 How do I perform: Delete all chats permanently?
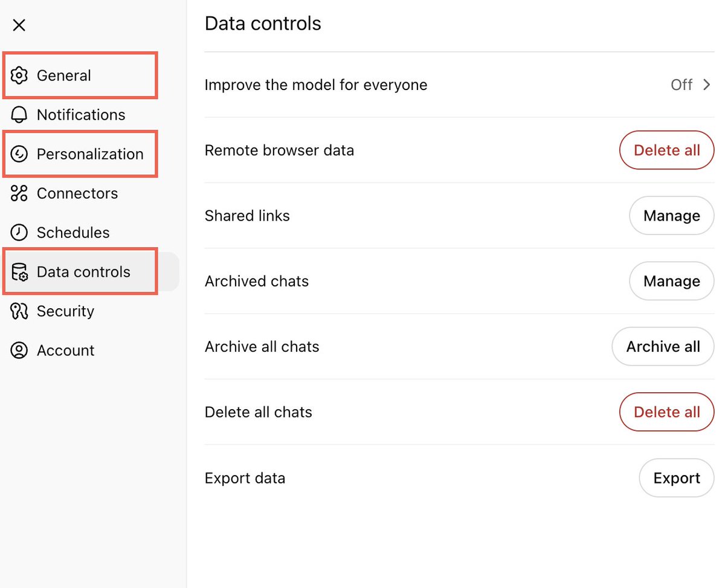pos(666,412)
